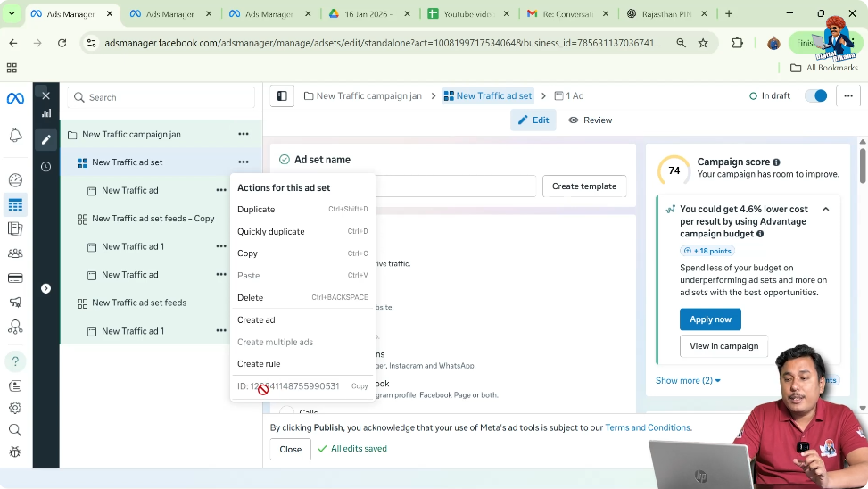Open the notifications bell in sidebar
Image resolution: width=868 pixels, height=489 pixels.
[x=15, y=135]
